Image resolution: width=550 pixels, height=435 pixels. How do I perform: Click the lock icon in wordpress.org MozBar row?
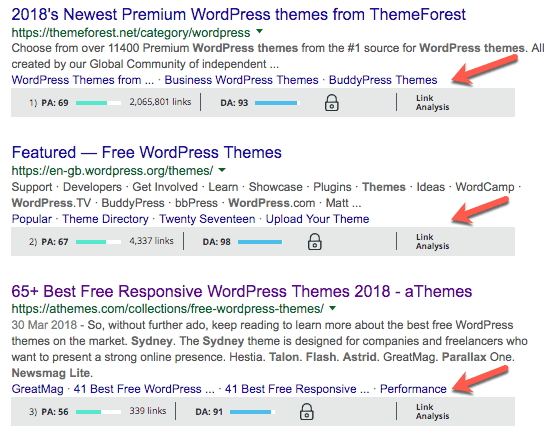pyautogui.click(x=315, y=242)
